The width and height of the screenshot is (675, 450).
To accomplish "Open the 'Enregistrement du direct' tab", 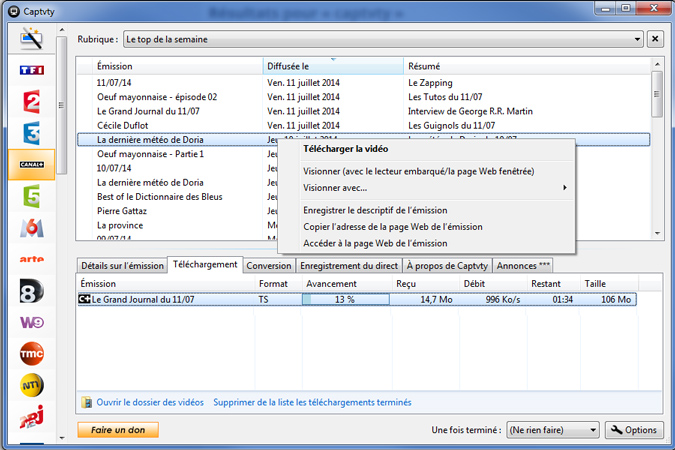I will coord(349,265).
